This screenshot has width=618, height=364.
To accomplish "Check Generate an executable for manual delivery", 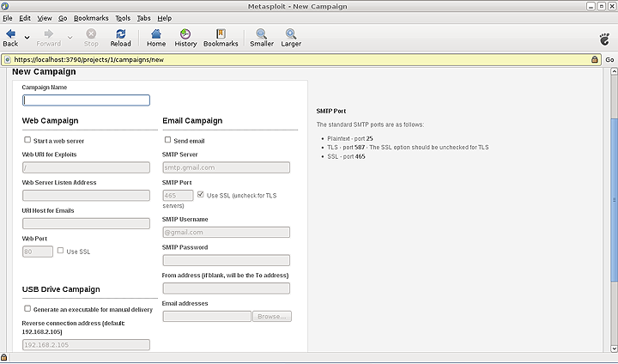I will pos(27,308).
